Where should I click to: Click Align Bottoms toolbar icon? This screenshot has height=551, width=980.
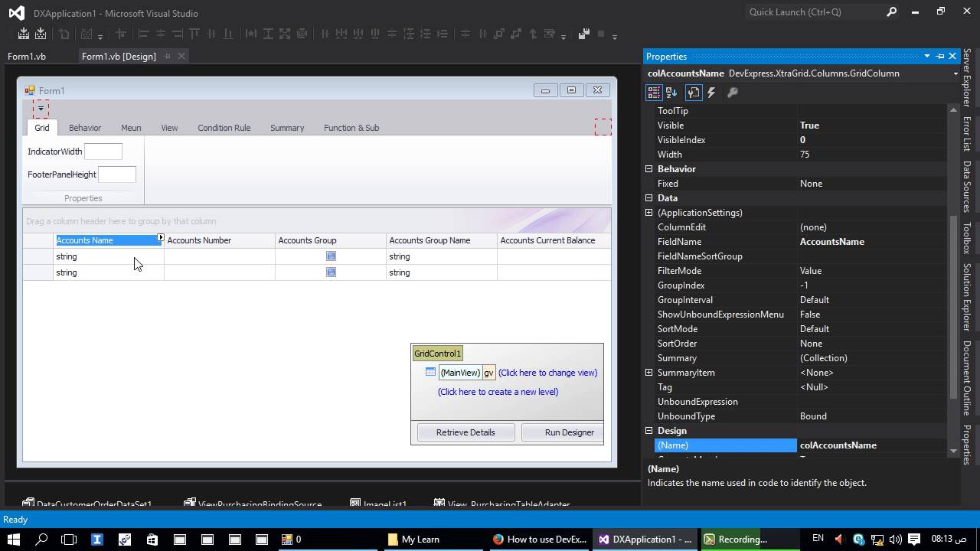tap(228, 34)
